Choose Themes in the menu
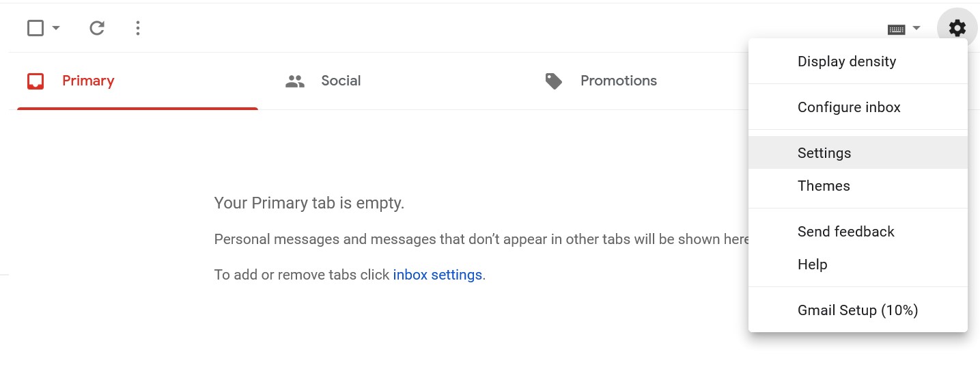 [858, 186]
